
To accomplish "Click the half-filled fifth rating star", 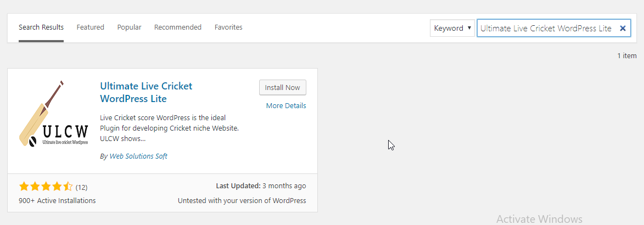I will click(68, 187).
